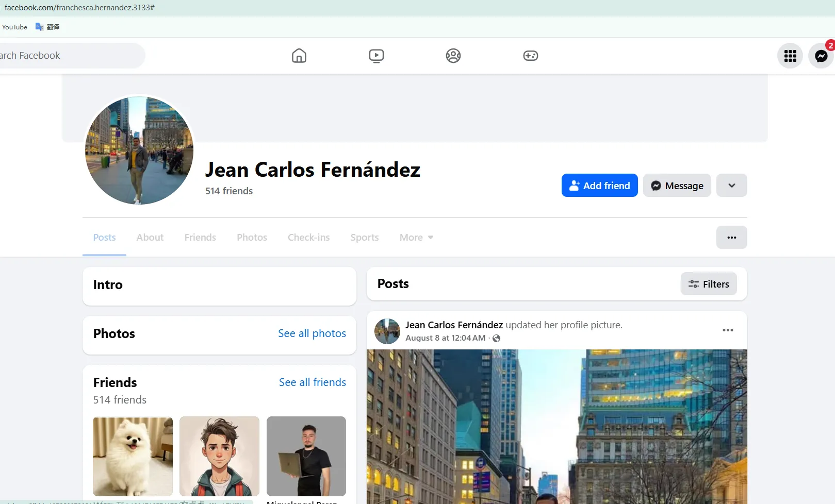
Task: Expand the chevron dropdown next to Message
Action: pyautogui.click(x=731, y=186)
